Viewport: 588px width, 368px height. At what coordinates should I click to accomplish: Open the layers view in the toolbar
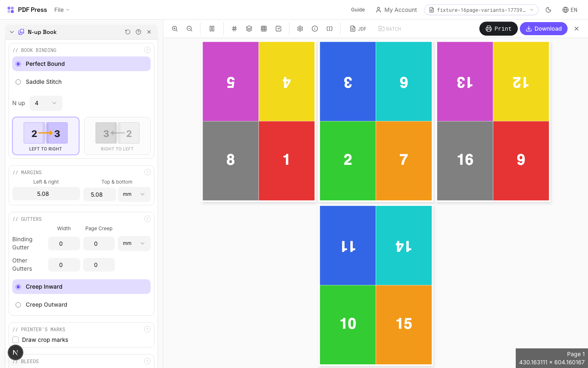(249, 29)
